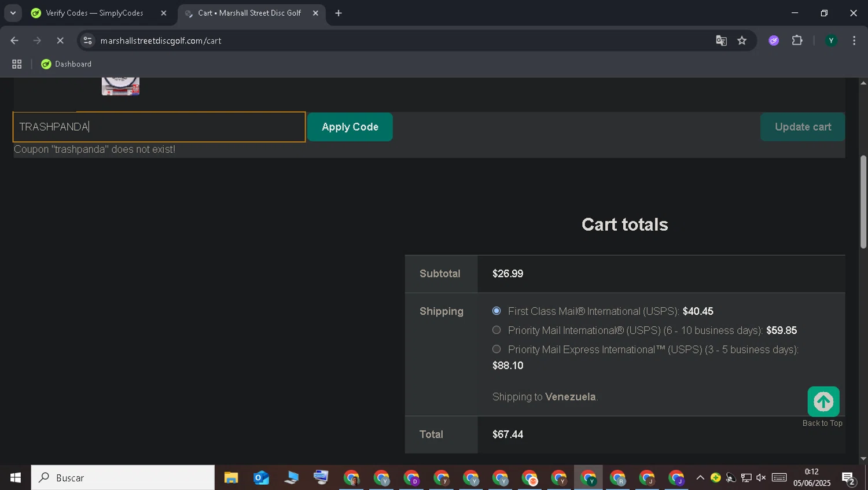Bookmark this page with the star icon
This screenshot has width=868, height=490.
click(742, 40)
